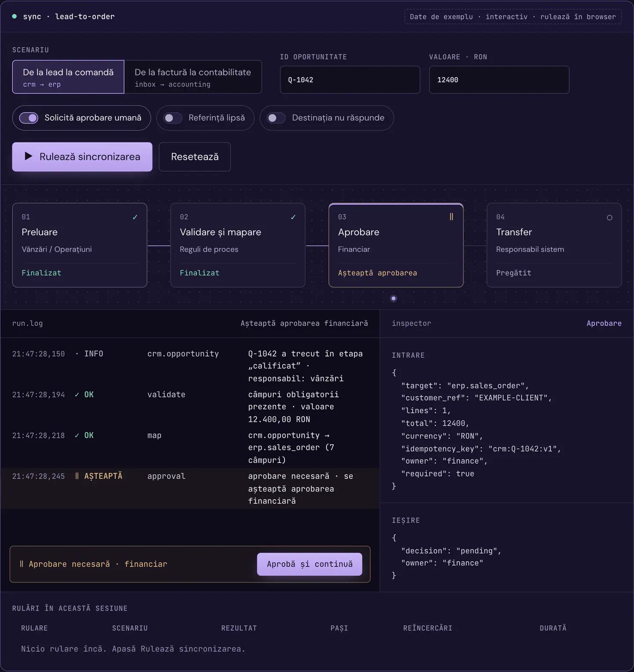The image size is (634, 672).
Task: Open the Preluare step card
Action: pos(80,245)
